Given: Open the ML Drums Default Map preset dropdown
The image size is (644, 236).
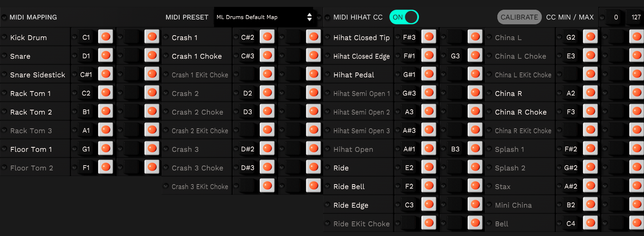Looking at the screenshot, I should [x=259, y=17].
